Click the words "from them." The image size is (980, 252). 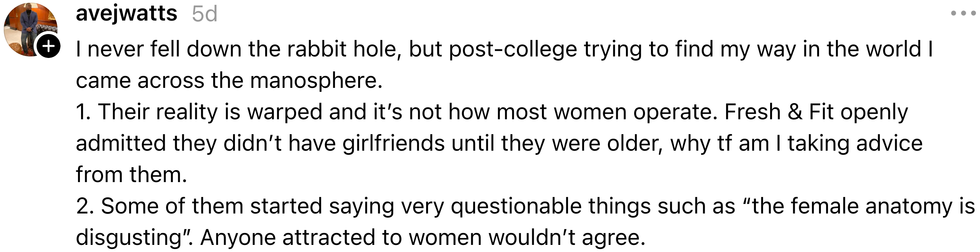click(131, 175)
